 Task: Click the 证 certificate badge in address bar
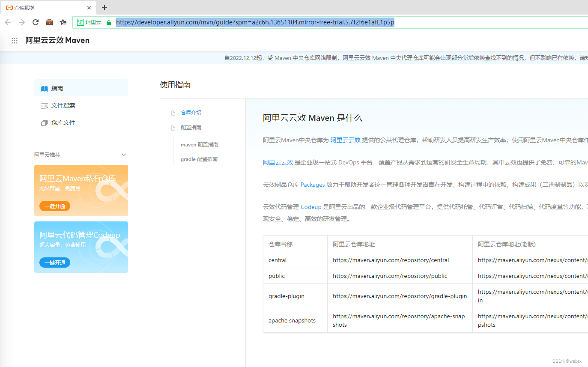81,22
